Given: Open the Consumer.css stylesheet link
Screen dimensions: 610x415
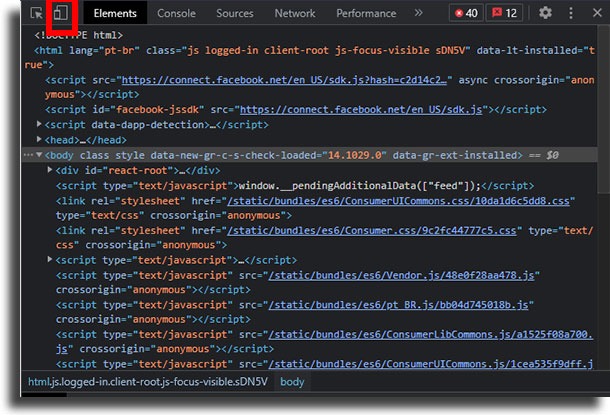Looking at the screenshot, I should pyautogui.click(x=372, y=231).
